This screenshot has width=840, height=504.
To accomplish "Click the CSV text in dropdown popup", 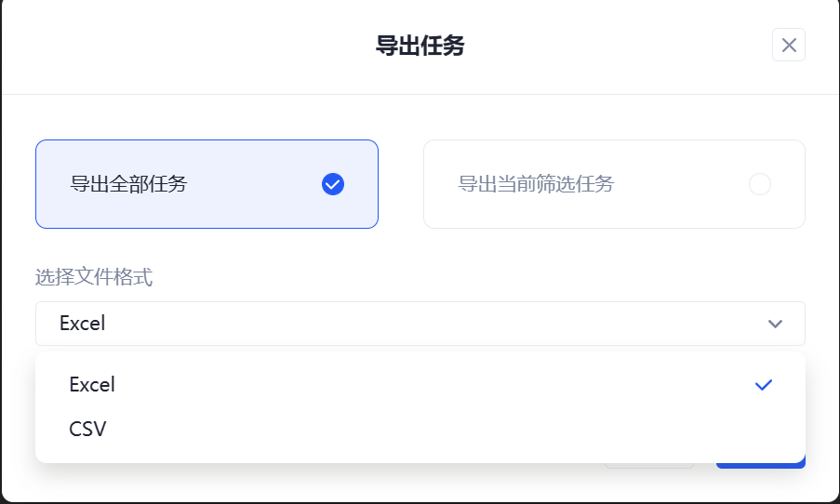I will click(87, 430).
